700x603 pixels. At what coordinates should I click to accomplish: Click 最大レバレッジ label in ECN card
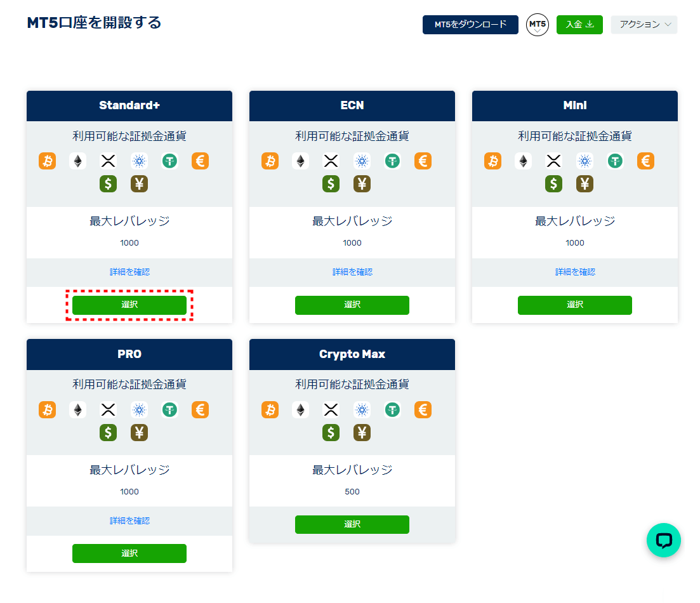click(352, 221)
